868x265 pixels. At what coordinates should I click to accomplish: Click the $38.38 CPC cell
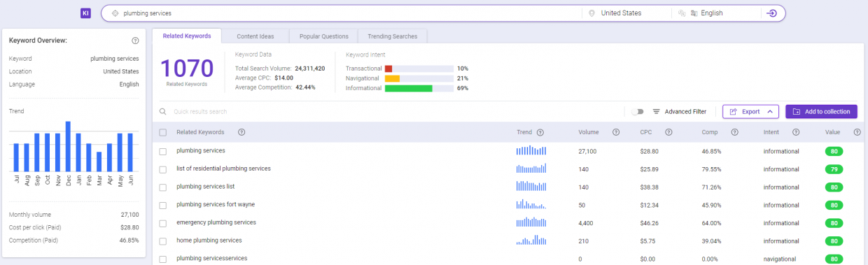pyautogui.click(x=650, y=187)
